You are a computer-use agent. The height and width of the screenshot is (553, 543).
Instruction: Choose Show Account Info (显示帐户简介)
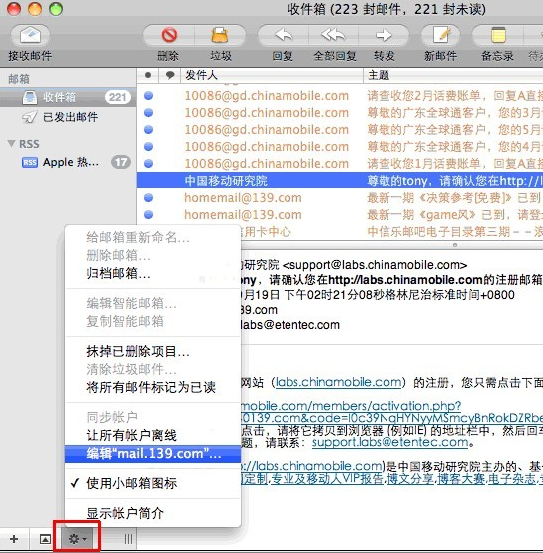(x=153, y=513)
